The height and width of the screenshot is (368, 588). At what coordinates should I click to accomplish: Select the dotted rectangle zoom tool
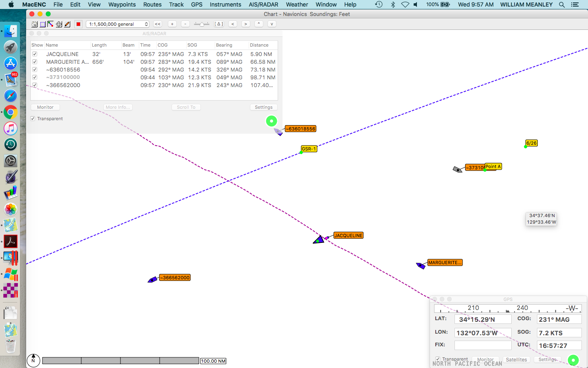click(x=43, y=24)
